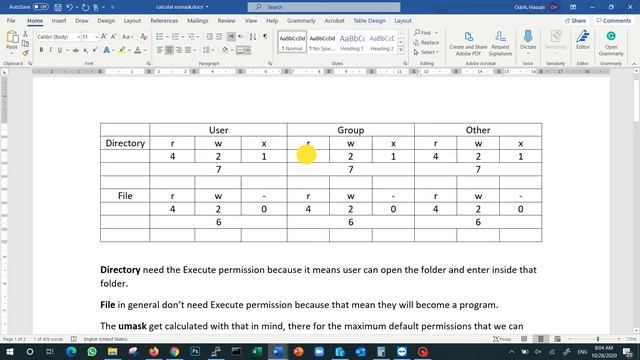
Task: Click the text highlight color button
Action: pyautogui.click(x=122, y=50)
